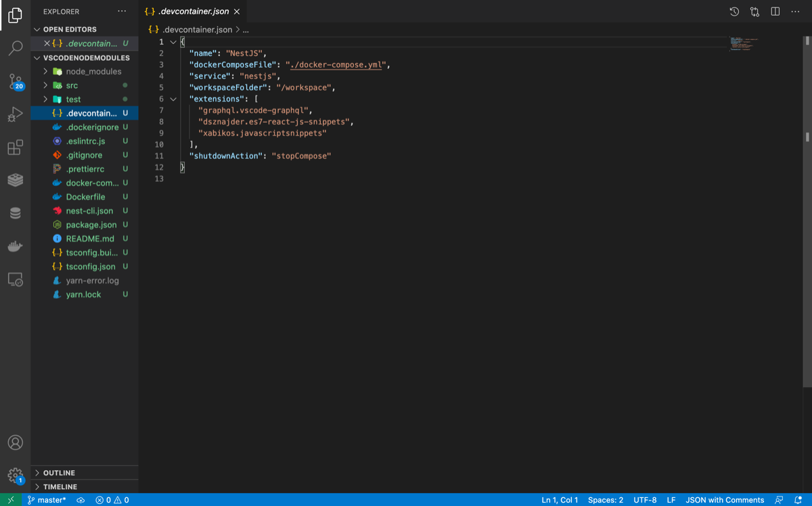This screenshot has height=506, width=812.
Task: Open the nest-cli.json file
Action: click(x=85, y=211)
